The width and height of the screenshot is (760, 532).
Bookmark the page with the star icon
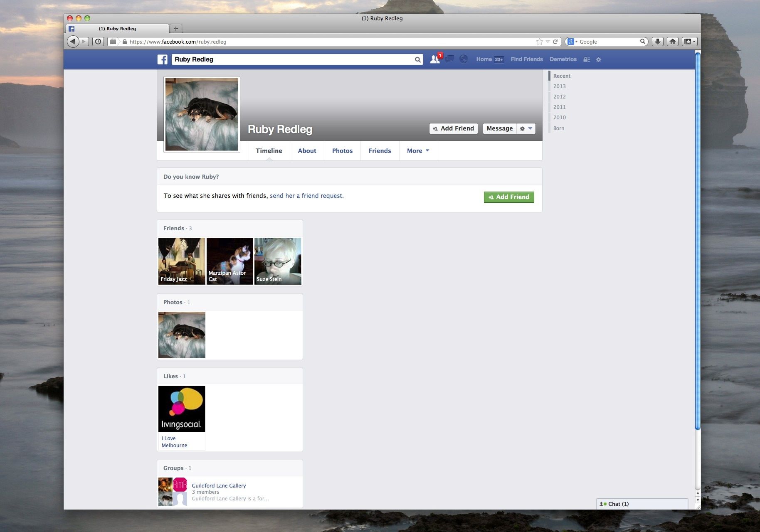540,42
